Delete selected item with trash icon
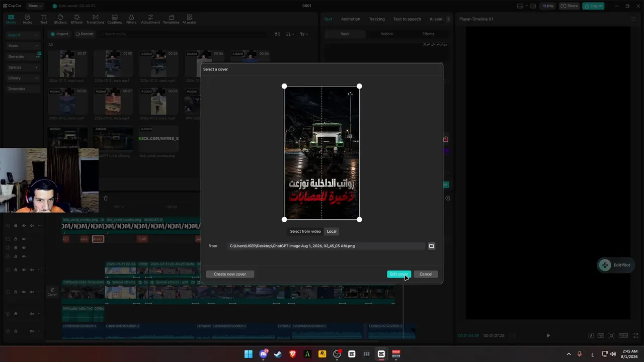The width and height of the screenshot is (644, 362). click(x=105, y=198)
